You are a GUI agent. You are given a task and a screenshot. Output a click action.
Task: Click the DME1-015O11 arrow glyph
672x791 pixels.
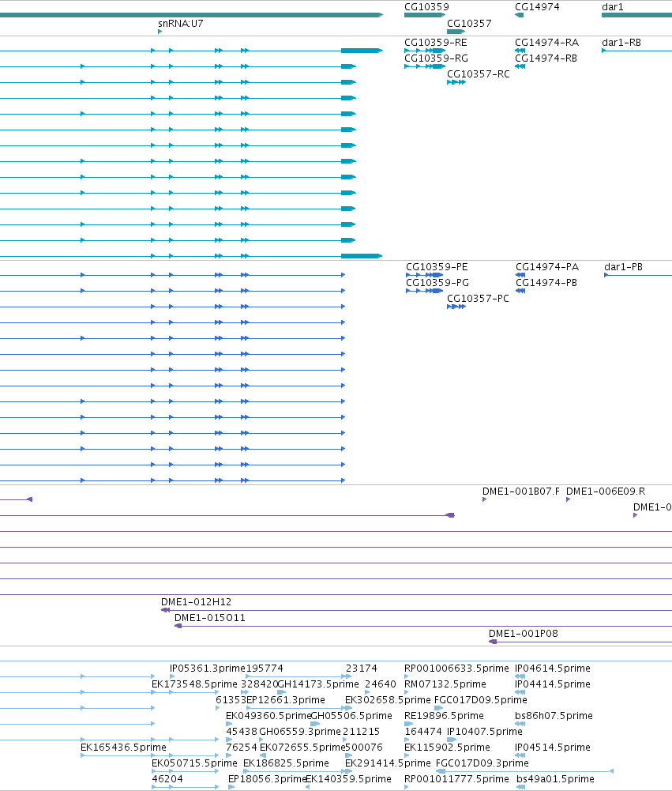point(178,626)
